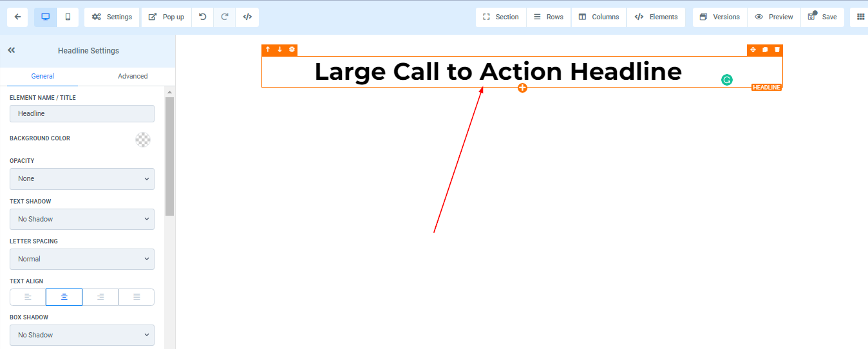Select the Large Call to Action Headline text

coord(498,71)
